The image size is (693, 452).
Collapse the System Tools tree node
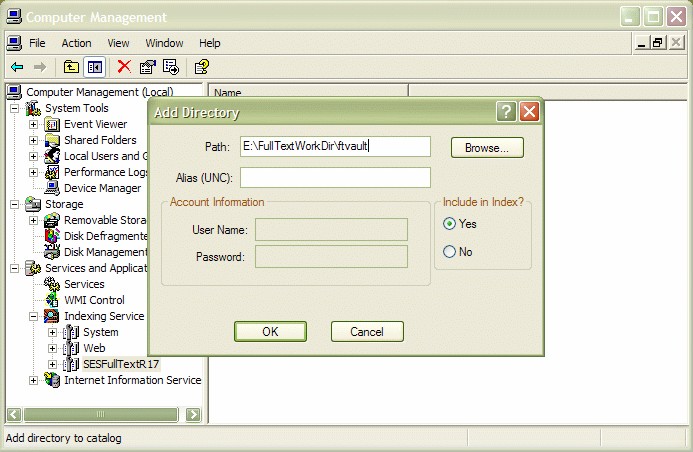pos(16,108)
